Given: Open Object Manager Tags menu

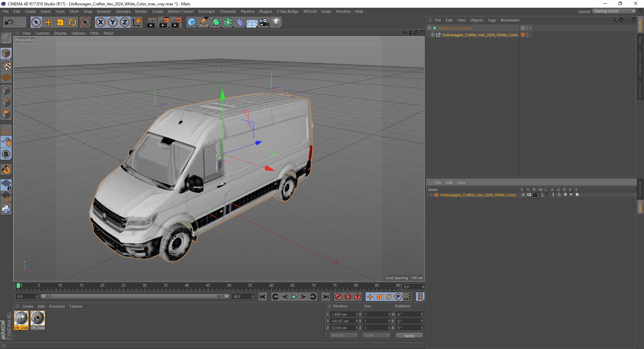Looking at the screenshot, I should coord(492,20).
